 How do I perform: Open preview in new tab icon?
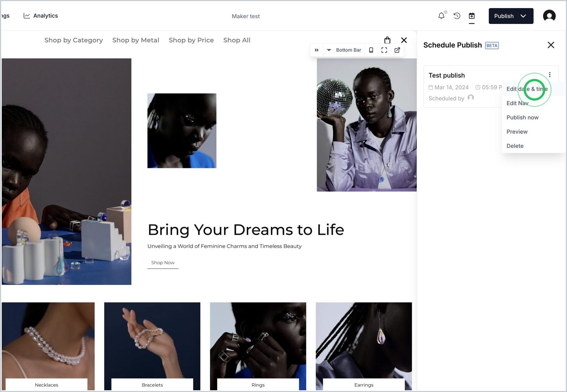coord(397,50)
